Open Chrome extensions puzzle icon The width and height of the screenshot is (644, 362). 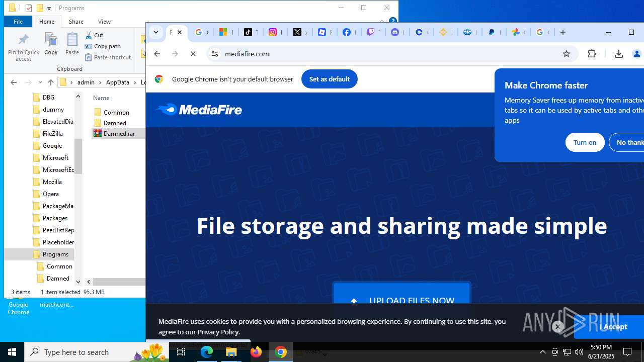click(592, 54)
